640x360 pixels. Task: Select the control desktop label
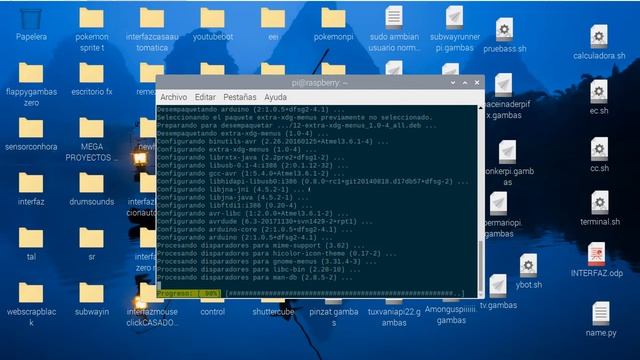(x=213, y=312)
